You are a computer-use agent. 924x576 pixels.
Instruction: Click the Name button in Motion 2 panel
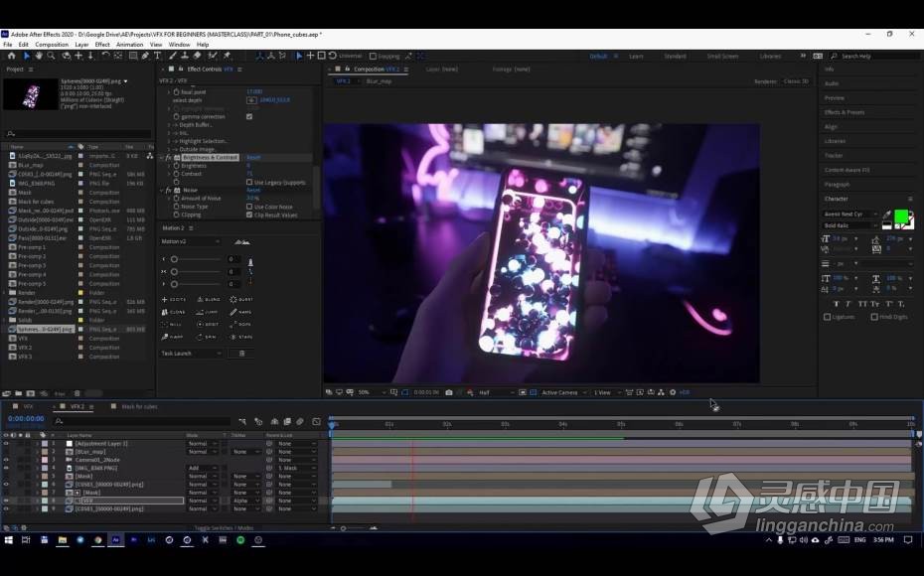(x=241, y=312)
